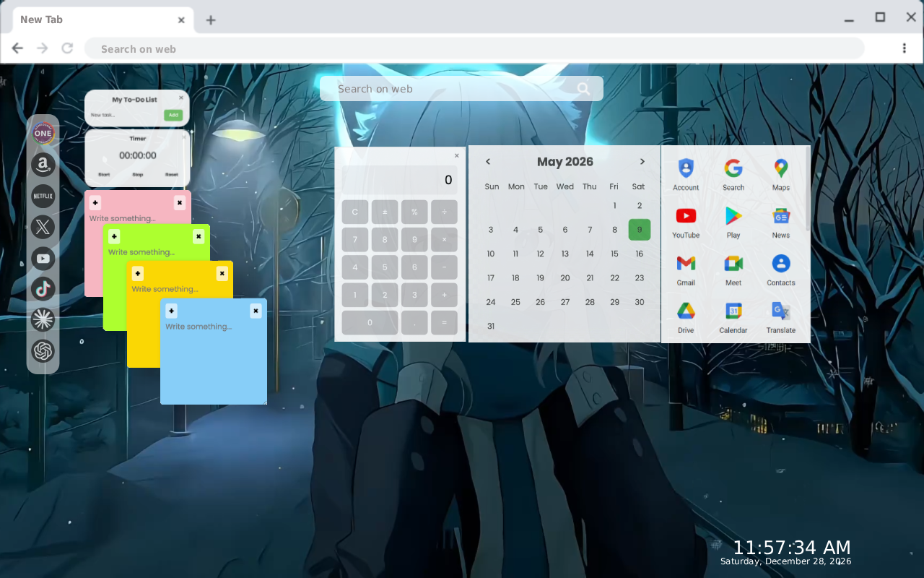
Task: Select the New Tab browser tab
Action: point(103,20)
